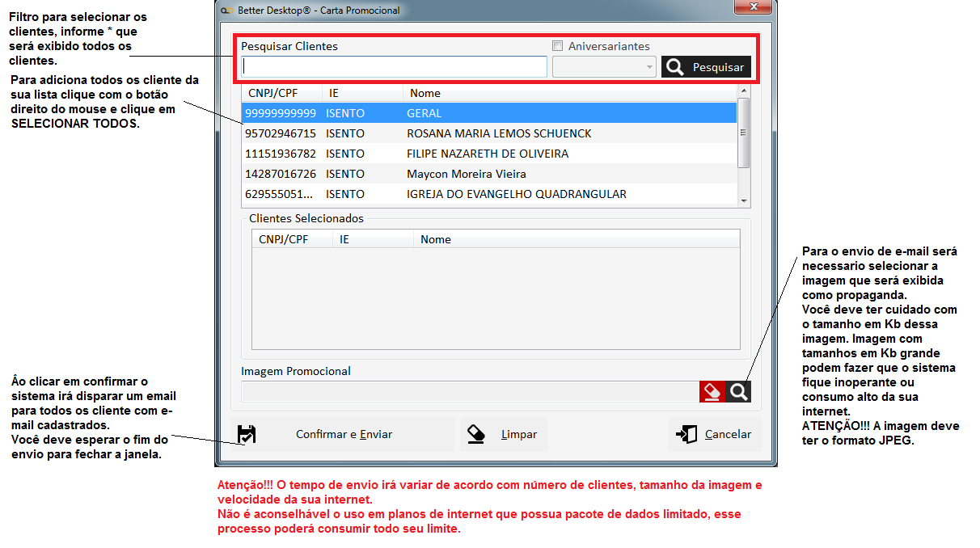Click the scroll down arrow of client list
The image size is (980, 548).
pos(744,200)
